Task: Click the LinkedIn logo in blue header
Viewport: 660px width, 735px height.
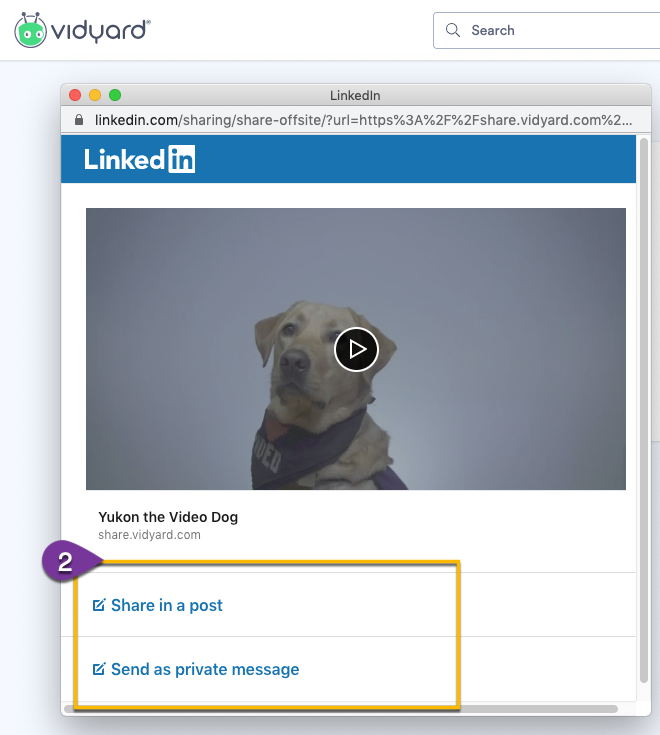Action: point(140,159)
